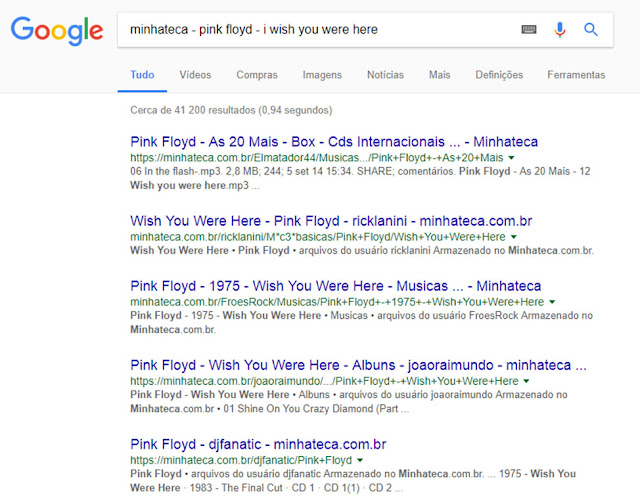Click snippet 'arquivos do usuário FroesRock'
The image size is (640, 500).
pos(448,316)
